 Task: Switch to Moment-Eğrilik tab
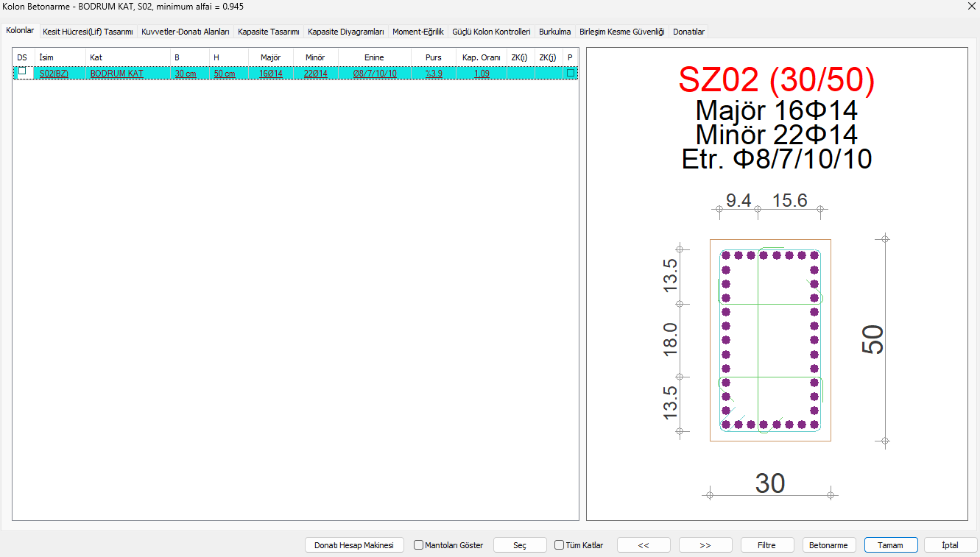[x=418, y=32]
